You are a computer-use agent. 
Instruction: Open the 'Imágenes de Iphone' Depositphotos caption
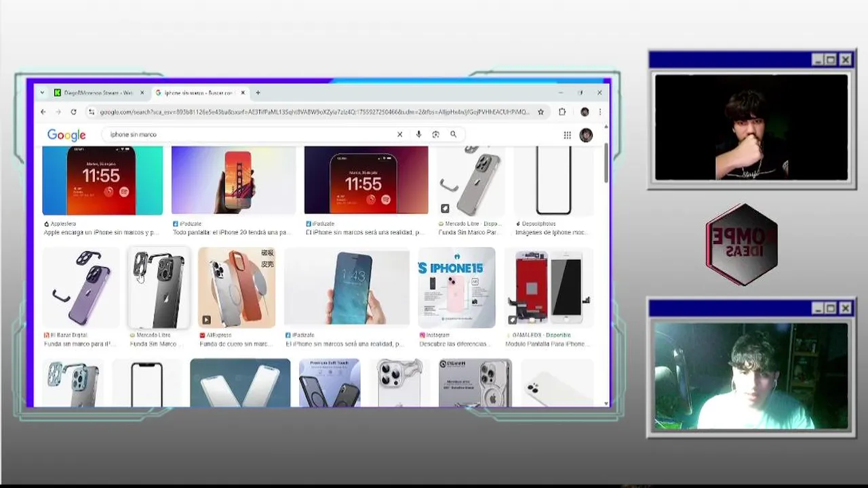tap(550, 232)
